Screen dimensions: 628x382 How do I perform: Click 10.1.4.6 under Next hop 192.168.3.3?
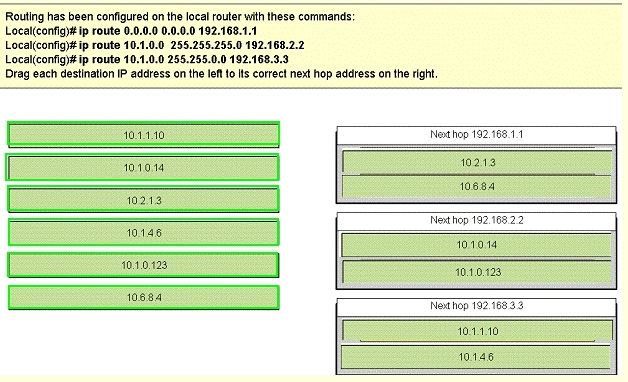(x=476, y=357)
